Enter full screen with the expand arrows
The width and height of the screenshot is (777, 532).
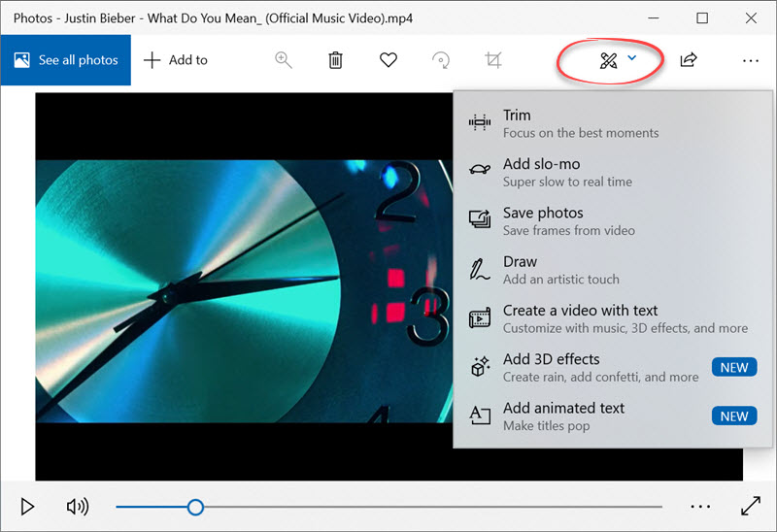click(x=751, y=506)
